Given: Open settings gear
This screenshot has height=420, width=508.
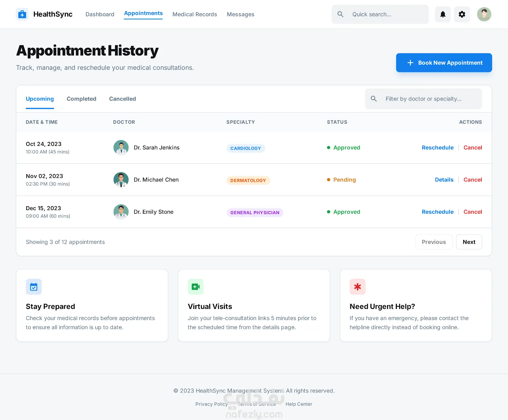Looking at the screenshot, I should 462,14.
